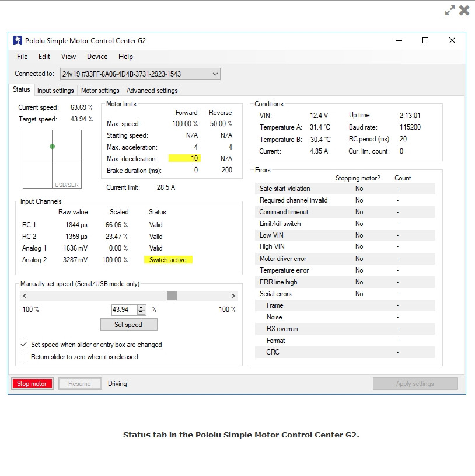Open the Connected to device dropdown
The height and width of the screenshot is (476, 475).
point(215,74)
